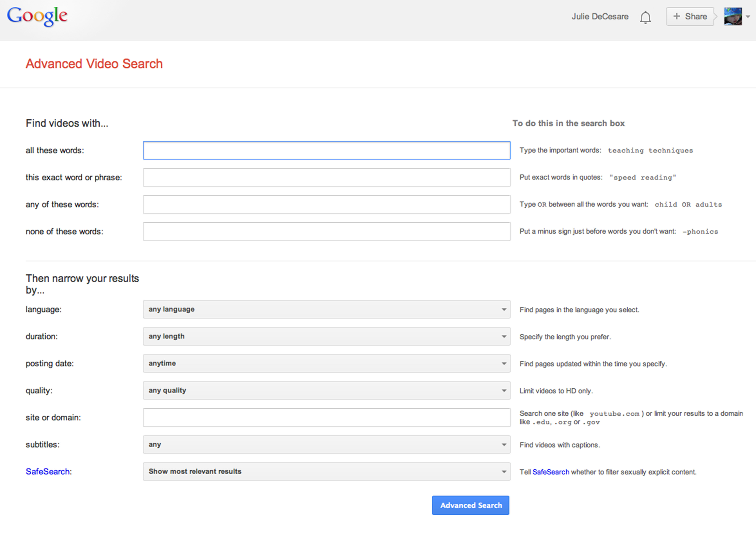Expand the duration 'any length' dropdown
This screenshot has width=756, height=533.
pos(326,336)
